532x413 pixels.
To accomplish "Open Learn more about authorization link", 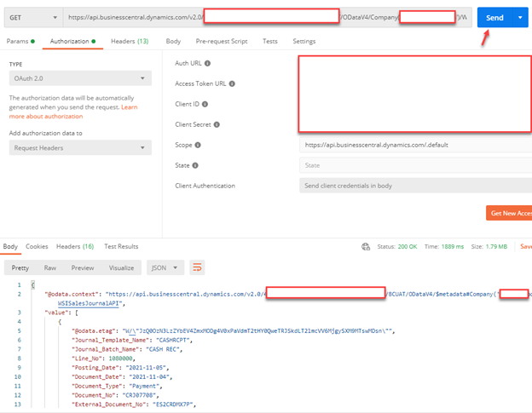I will click(x=73, y=112).
